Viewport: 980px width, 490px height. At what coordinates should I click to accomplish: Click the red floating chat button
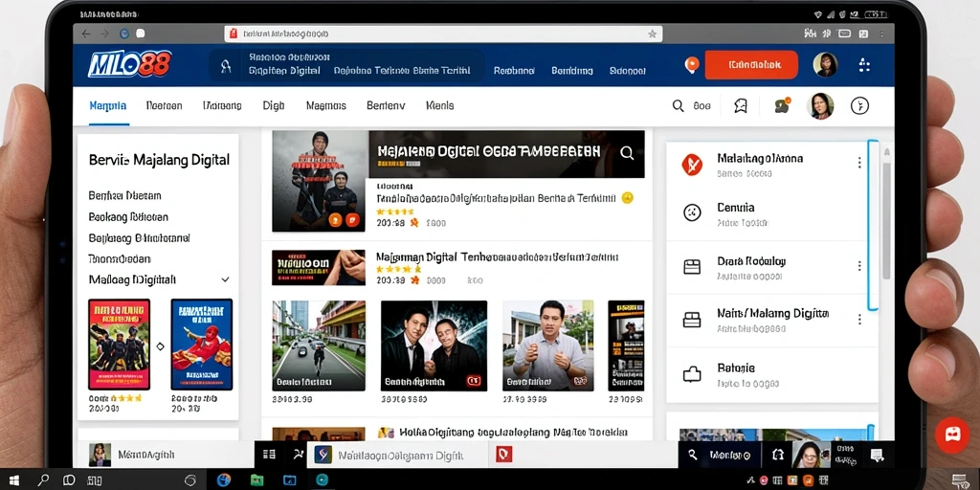pyautogui.click(x=952, y=434)
